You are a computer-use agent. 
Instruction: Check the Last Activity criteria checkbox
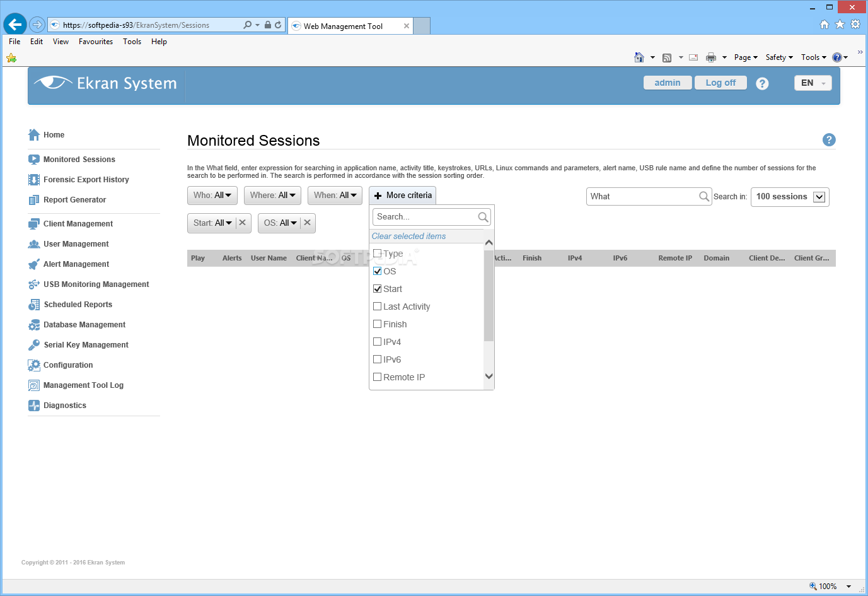pyautogui.click(x=378, y=307)
